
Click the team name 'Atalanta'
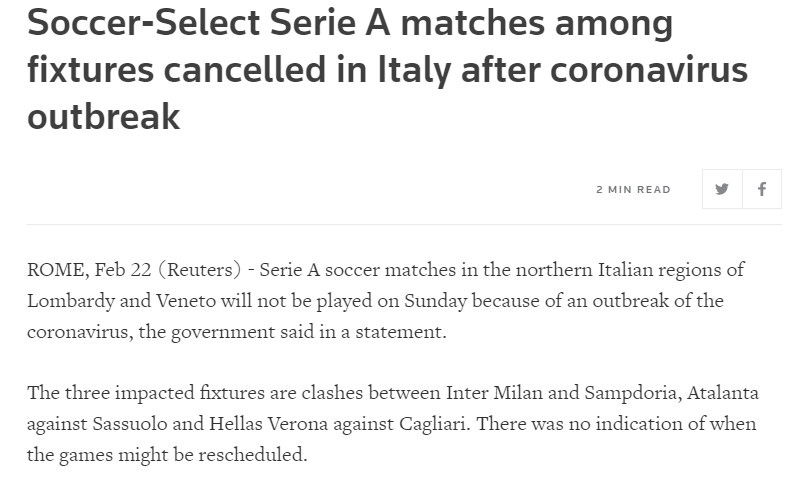[x=722, y=393]
